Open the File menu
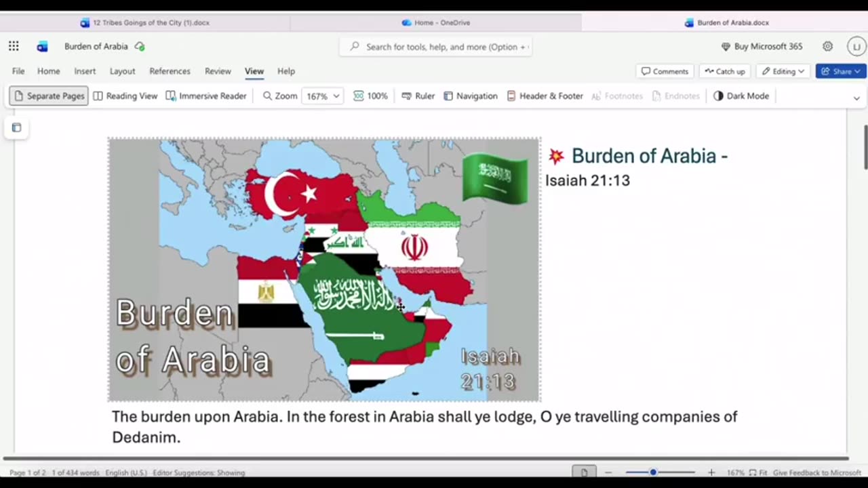 click(x=18, y=71)
